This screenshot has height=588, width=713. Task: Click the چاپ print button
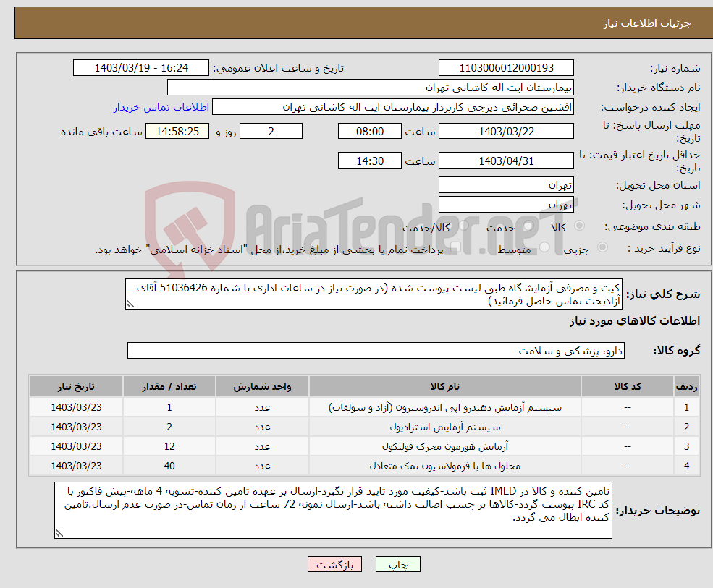tap(398, 564)
